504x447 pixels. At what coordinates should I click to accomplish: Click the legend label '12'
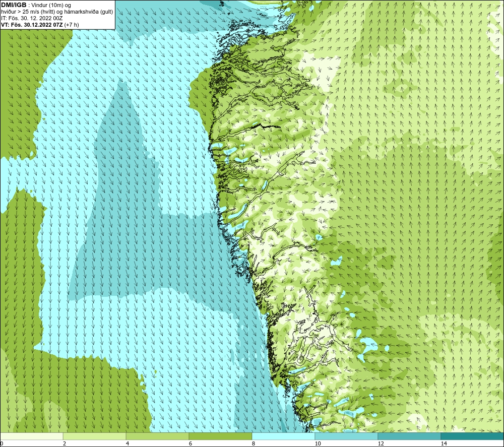click(x=381, y=443)
